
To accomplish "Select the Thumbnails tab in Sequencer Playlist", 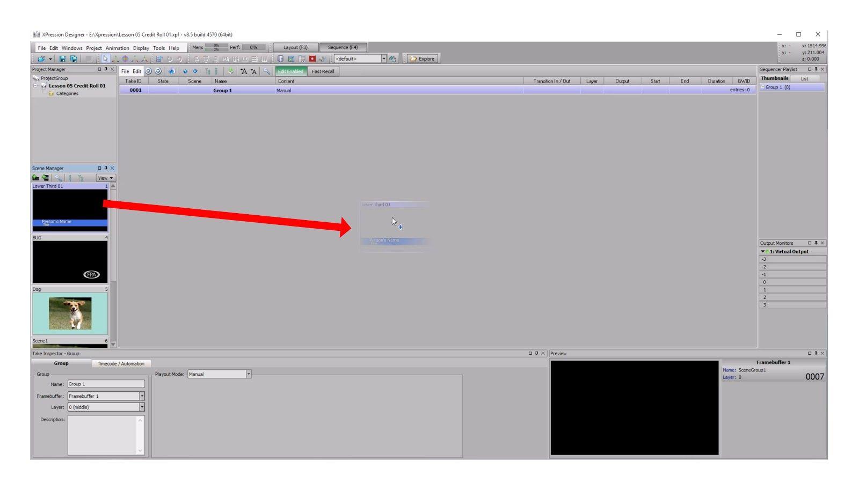I will pyautogui.click(x=775, y=78).
